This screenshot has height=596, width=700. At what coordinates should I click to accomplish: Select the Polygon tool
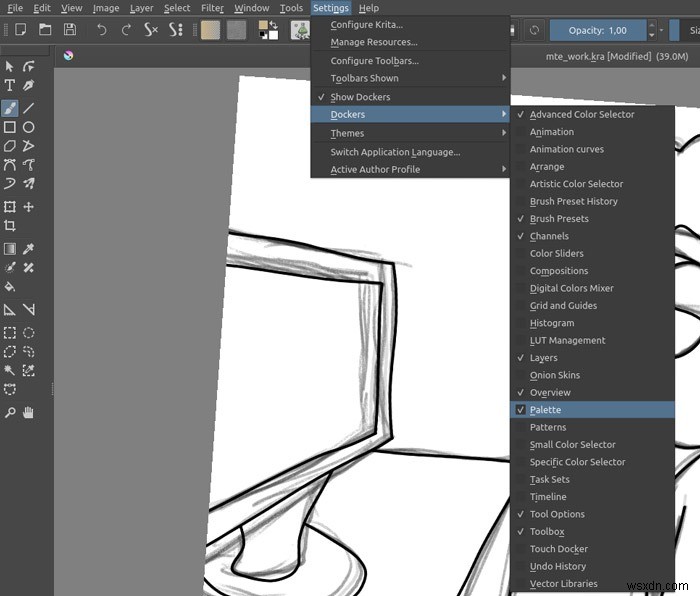pyautogui.click(x=10, y=146)
